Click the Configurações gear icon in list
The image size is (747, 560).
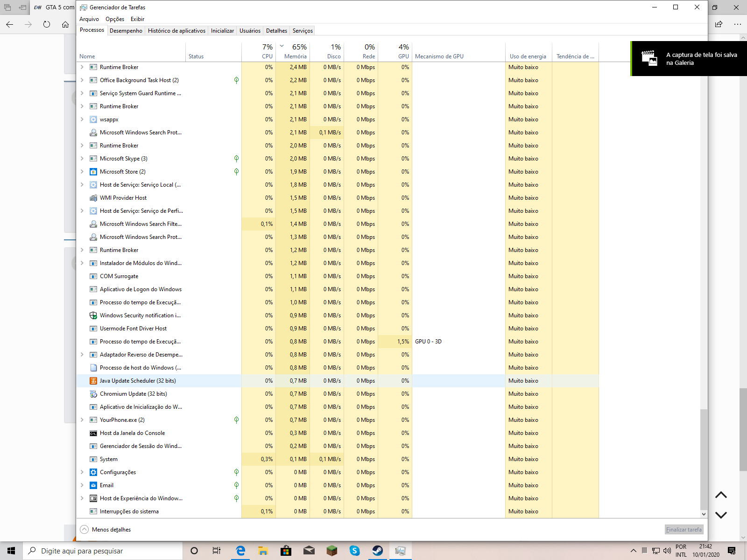tap(93, 472)
